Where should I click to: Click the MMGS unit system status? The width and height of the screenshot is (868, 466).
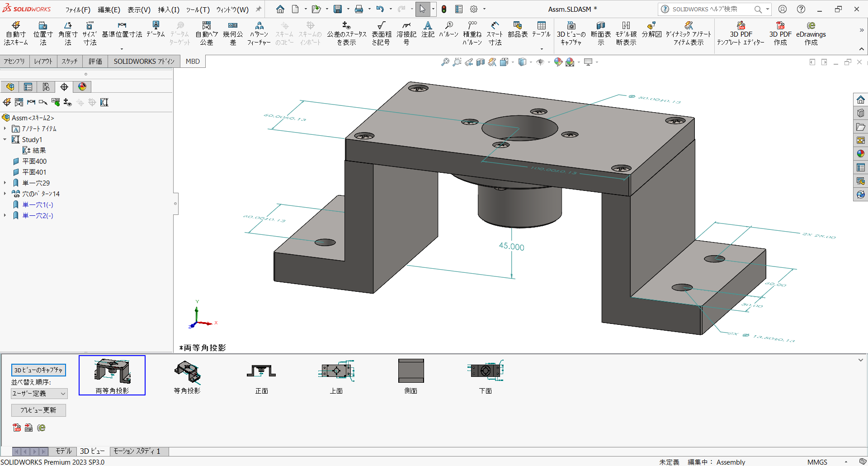coord(817,462)
